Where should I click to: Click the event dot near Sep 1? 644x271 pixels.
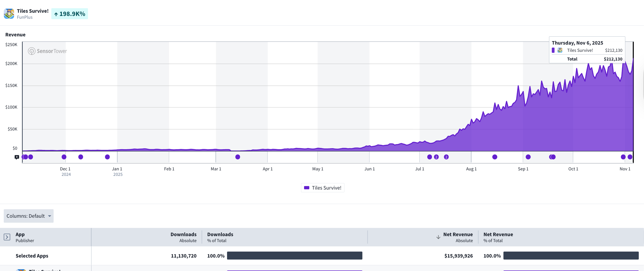click(x=528, y=157)
